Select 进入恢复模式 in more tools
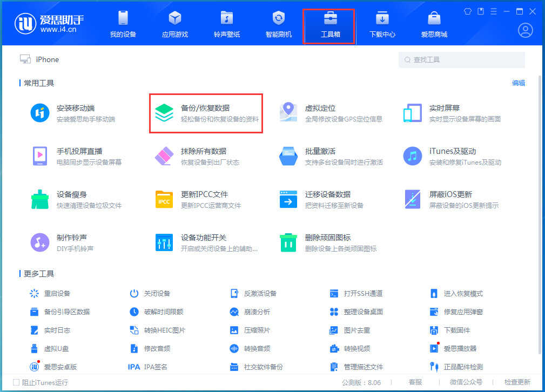545x392 pixels. click(x=463, y=294)
